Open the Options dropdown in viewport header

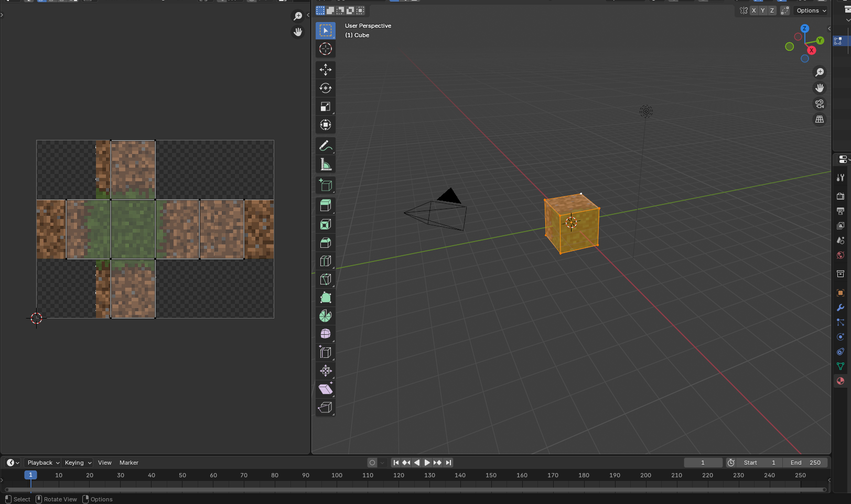tap(811, 10)
